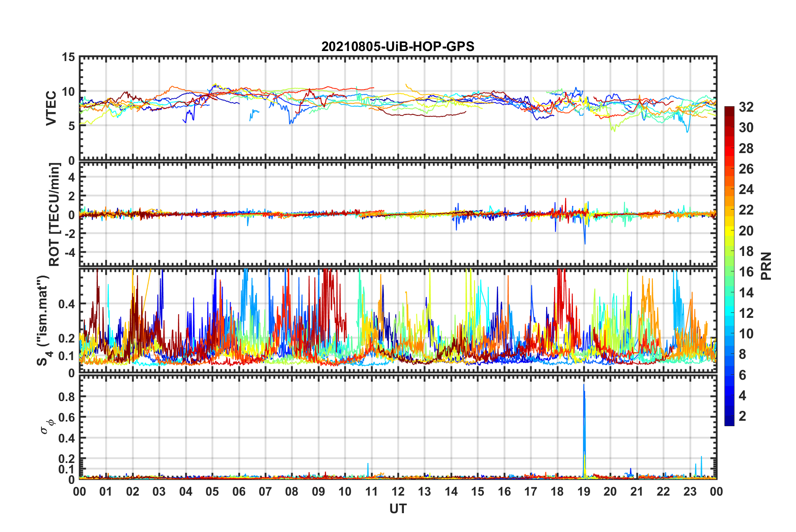Click the VTEC y-axis tick label 15
The image size is (796, 532).
[69, 57]
